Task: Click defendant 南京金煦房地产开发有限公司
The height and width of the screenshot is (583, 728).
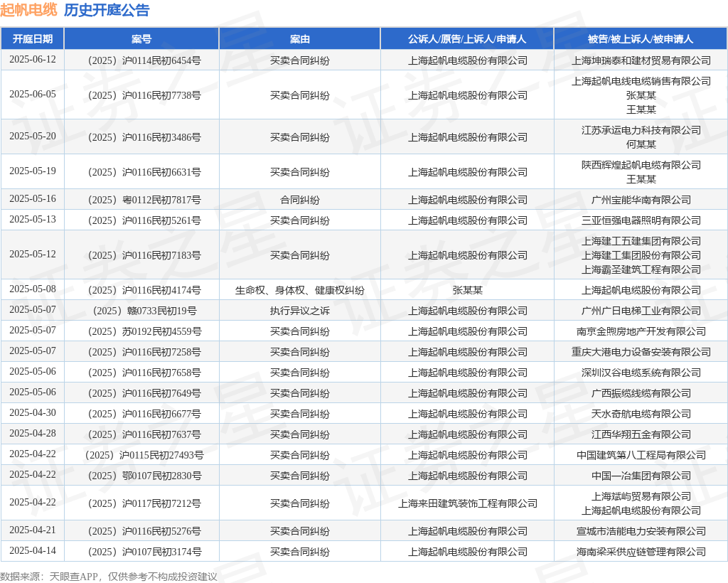Action: point(641,331)
